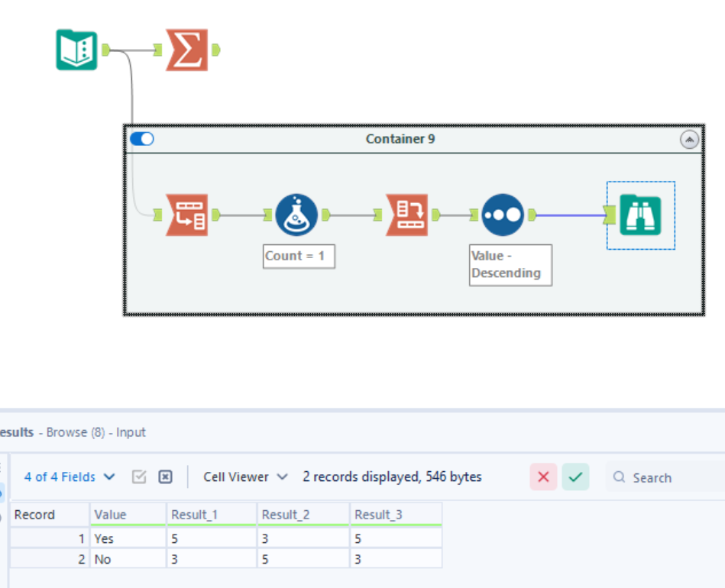The width and height of the screenshot is (725, 588).
Task: Open the 4 of 4 Fields dropdown
Action: 65,477
